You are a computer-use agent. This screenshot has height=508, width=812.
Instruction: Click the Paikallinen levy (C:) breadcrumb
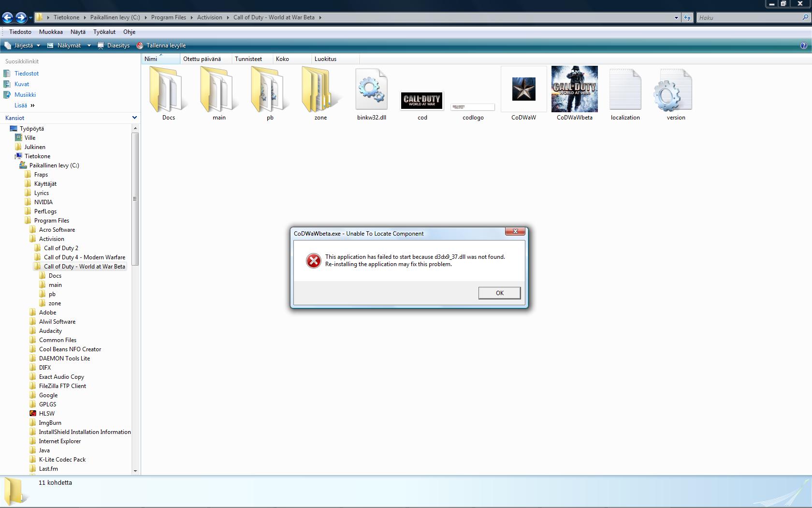click(x=115, y=17)
